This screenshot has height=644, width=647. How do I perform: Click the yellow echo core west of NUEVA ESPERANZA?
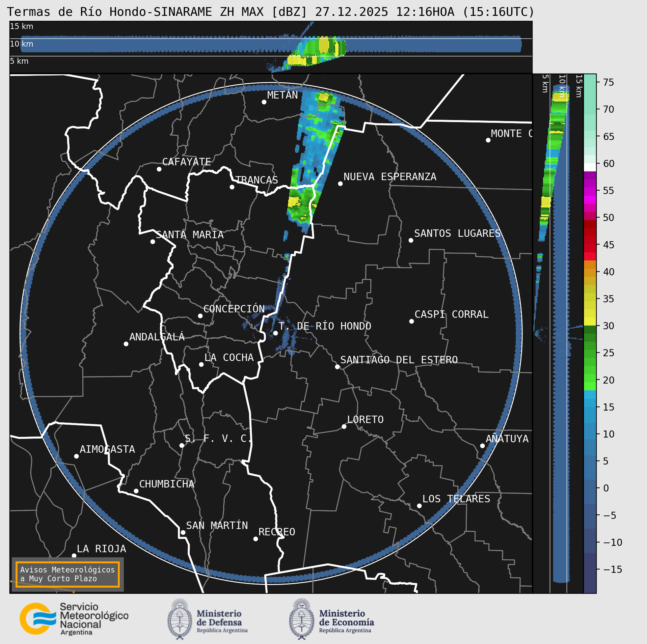click(294, 202)
